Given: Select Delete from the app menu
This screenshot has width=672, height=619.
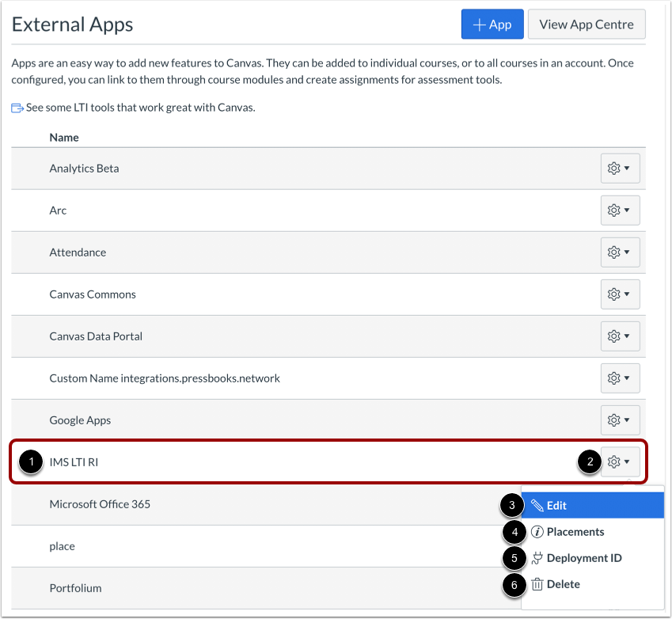Looking at the screenshot, I should (x=563, y=584).
